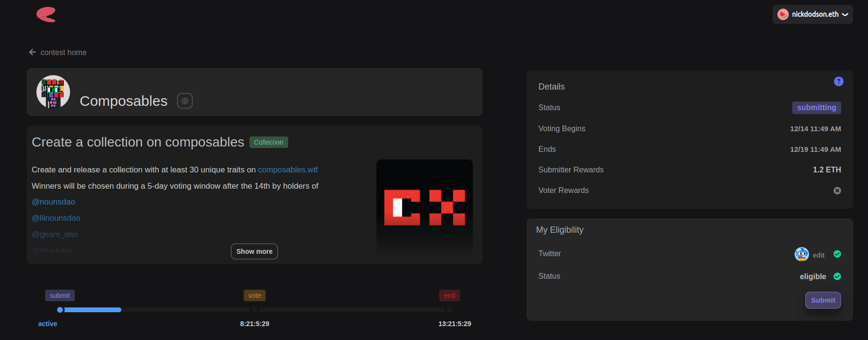The height and width of the screenshot is (340, 868).
Task: Open the nickdodson.eth account dropdown
Action: pos(845,14)
